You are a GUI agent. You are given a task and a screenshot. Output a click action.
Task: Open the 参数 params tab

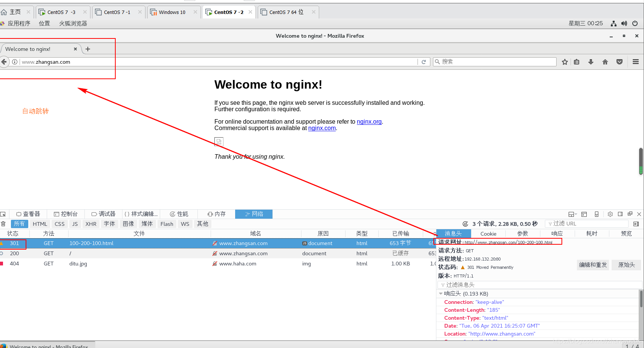coord(523,234)
